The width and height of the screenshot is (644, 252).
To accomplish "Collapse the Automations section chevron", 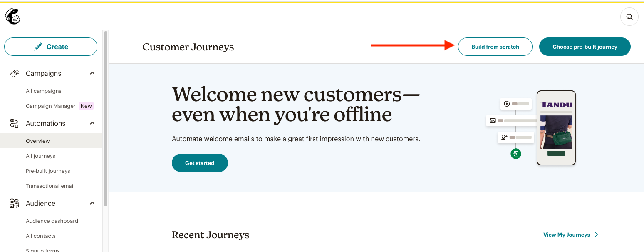I will 92,123.
